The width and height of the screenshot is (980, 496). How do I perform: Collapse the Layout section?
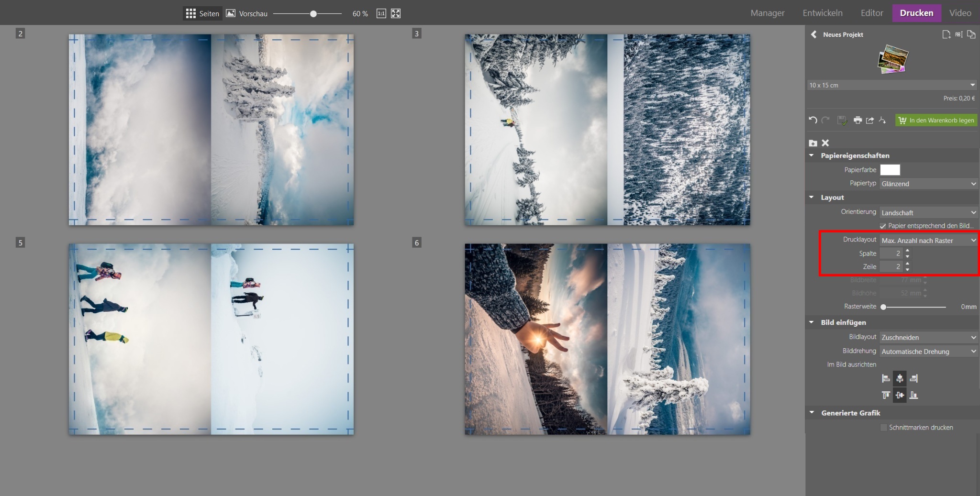tap(812, 197)
